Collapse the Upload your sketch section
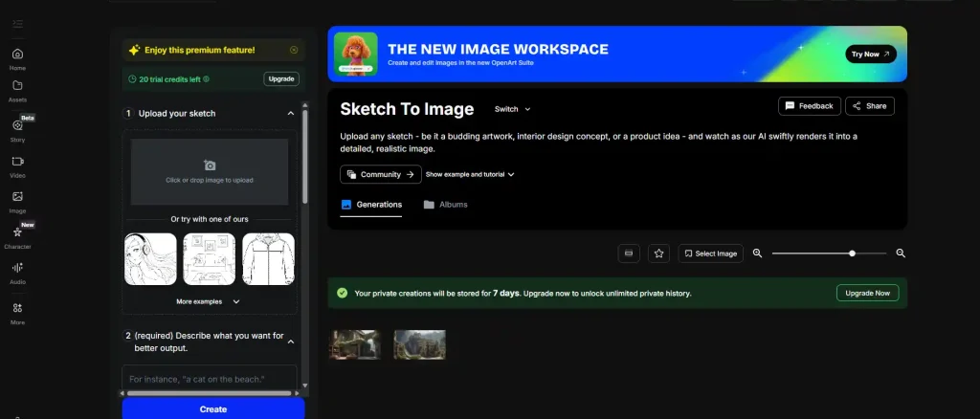 point(291,114)
